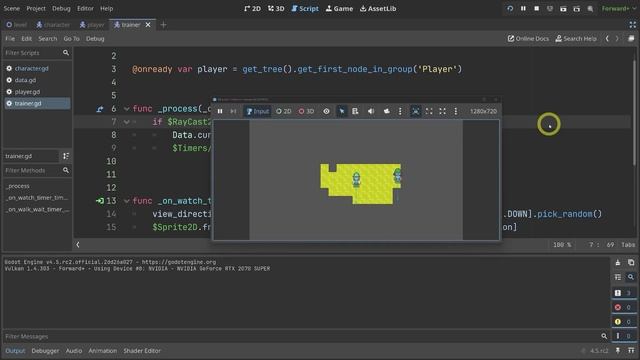
Task: Open the movie maker mode icon
Action: click(590, 9)
